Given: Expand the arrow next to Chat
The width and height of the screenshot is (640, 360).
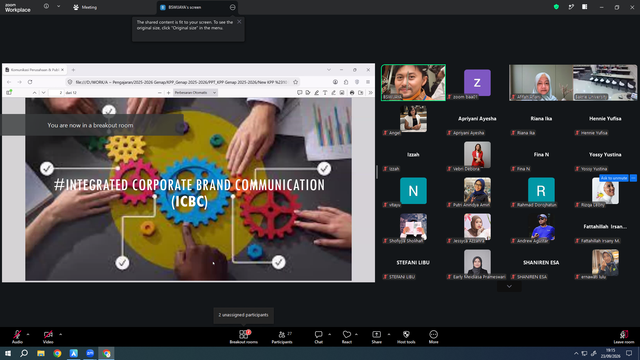Looking at the screenshot, I should click(329, 334).
